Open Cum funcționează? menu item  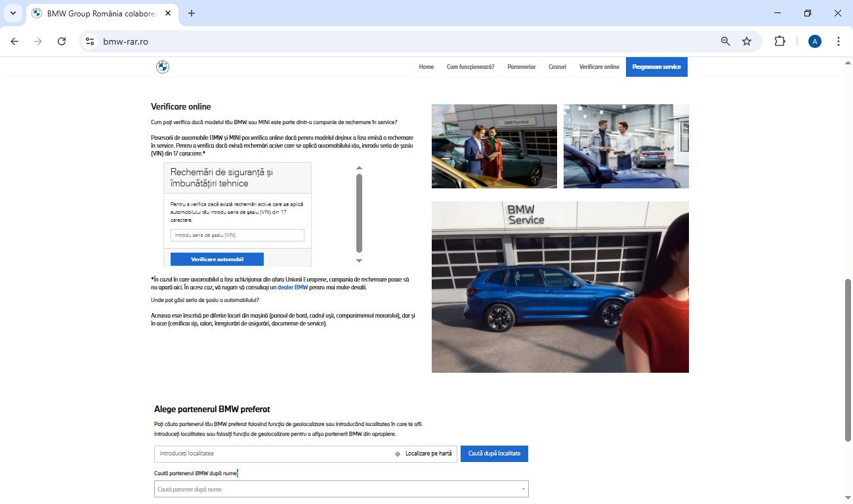[470, 67]
